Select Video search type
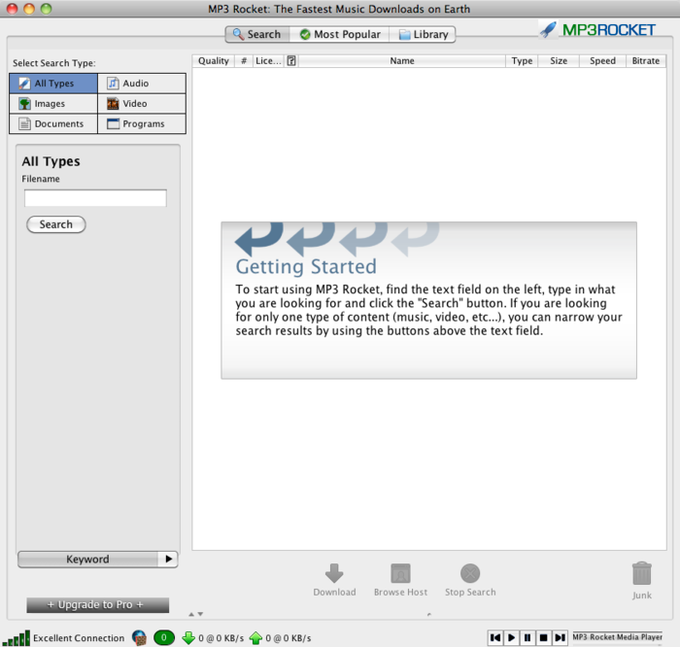Image resolution: width=680 pixels, height=647 pixels. click(x=142, y=104)
